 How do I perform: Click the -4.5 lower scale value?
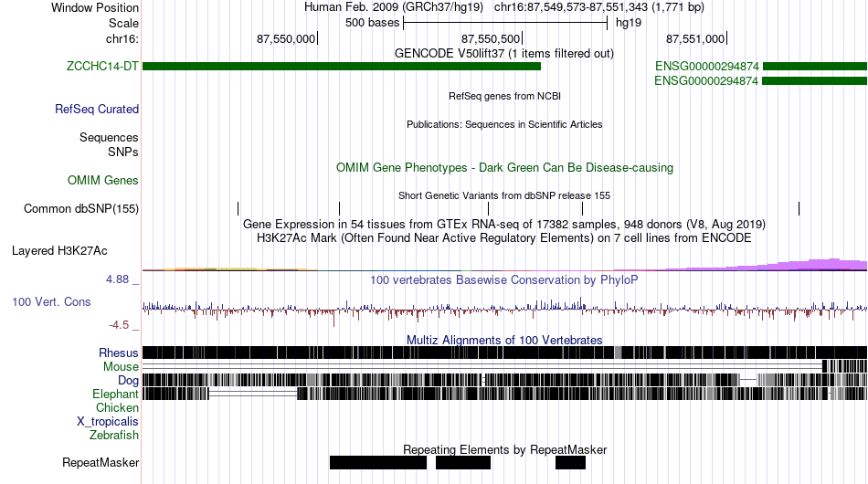click(x=119, y=325)
